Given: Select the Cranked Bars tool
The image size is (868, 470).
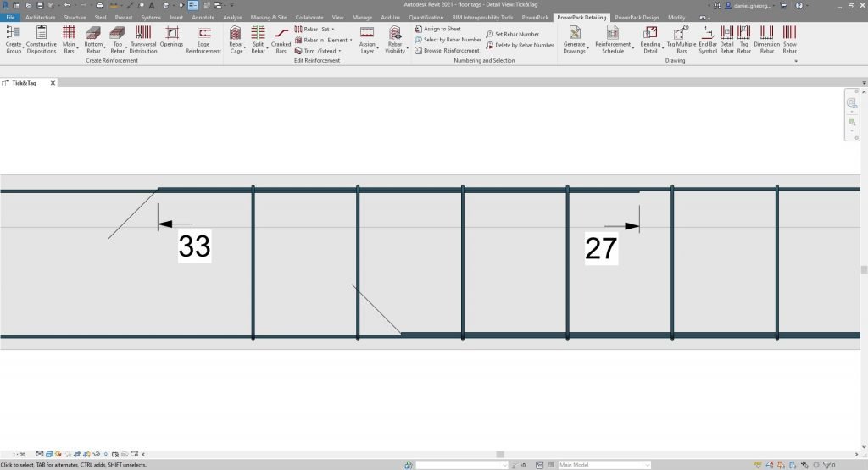Looking at the screenshot, I should pos(281,39).
